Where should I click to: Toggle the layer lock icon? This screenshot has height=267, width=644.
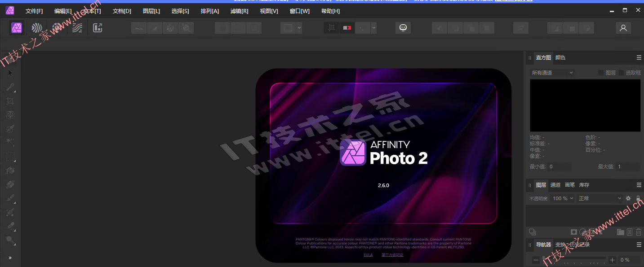638,198
